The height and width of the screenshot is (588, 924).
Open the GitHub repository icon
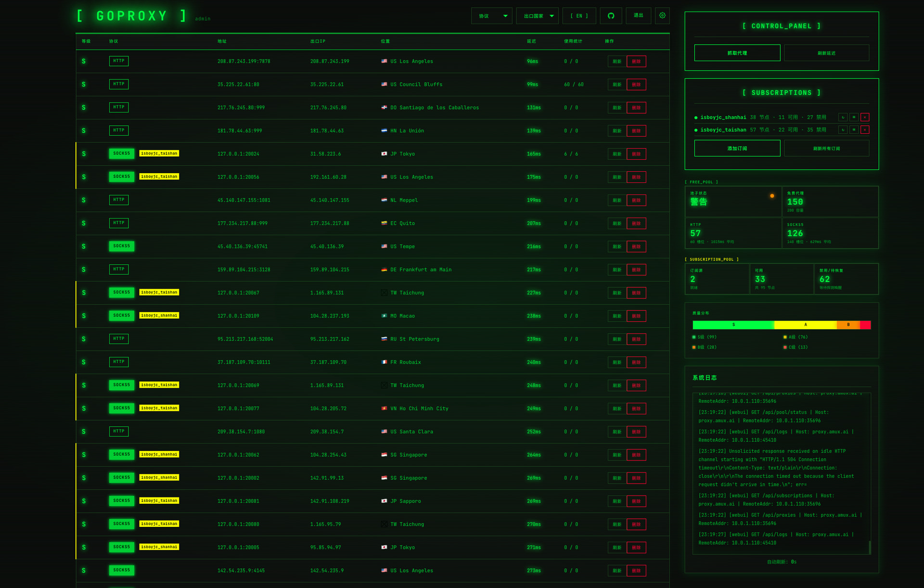(611, 16)
